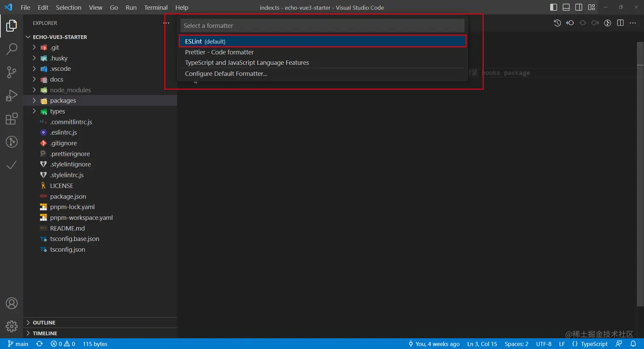Toggle the secondary side bar layout icon
The image size is (644, 349).
click(x=579, y=7)
